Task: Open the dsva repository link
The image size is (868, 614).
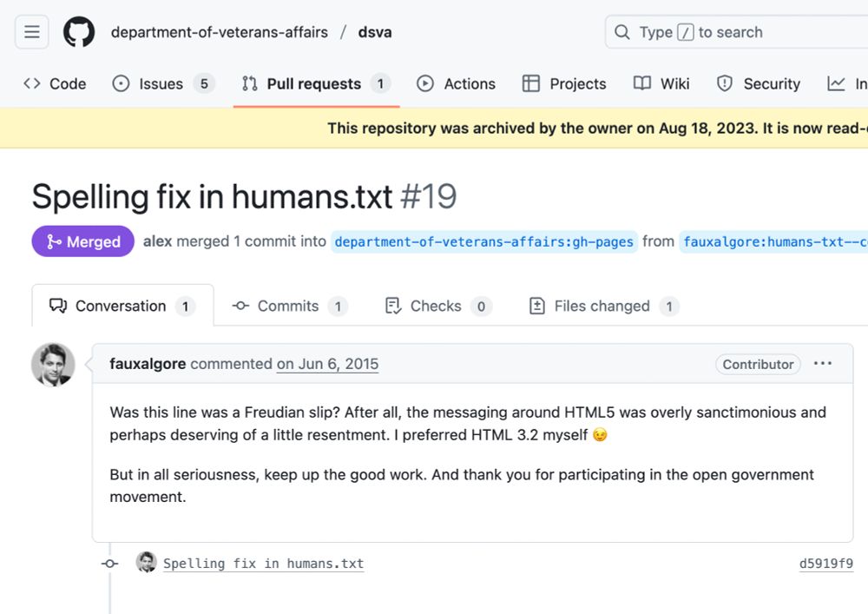Action: 375,32
